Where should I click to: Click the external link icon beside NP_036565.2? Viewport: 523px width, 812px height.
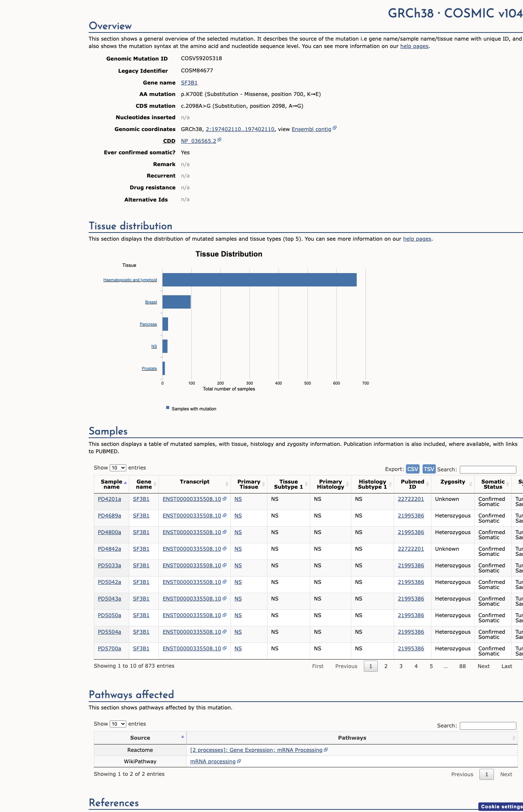(219, 140)
